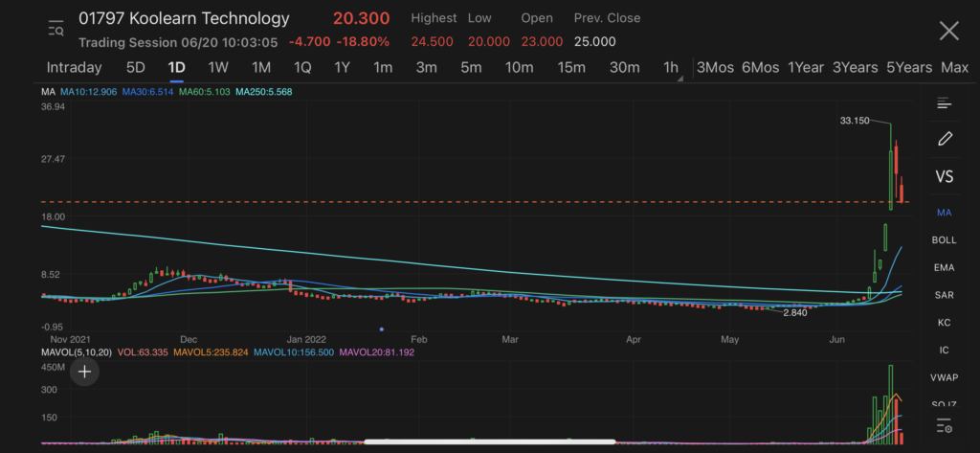Viewport: 980px width, 453px height.
Task: Click the 33.150 high price marker
Action: click(x=855, y=121)
